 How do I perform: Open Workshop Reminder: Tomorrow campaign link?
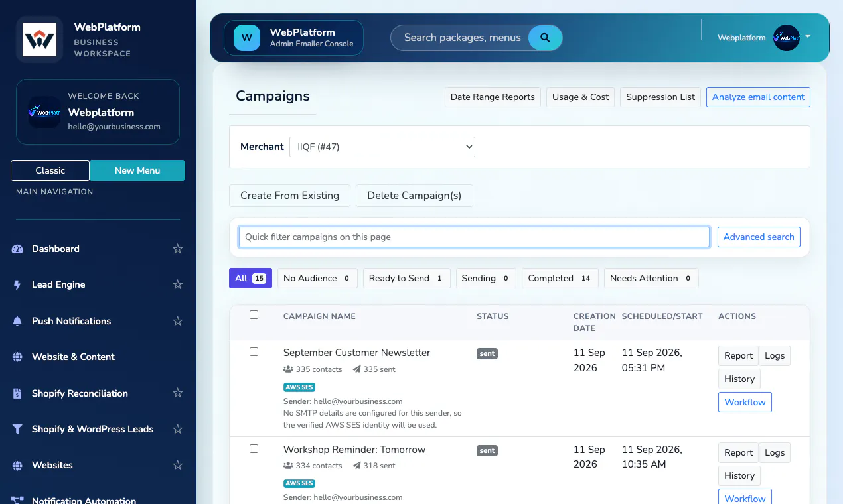354,450
